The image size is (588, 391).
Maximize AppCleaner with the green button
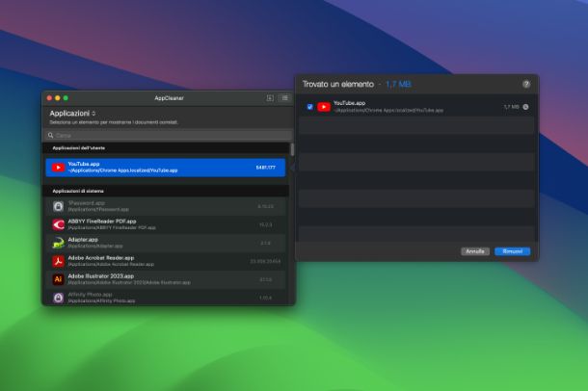pos(66,98)
